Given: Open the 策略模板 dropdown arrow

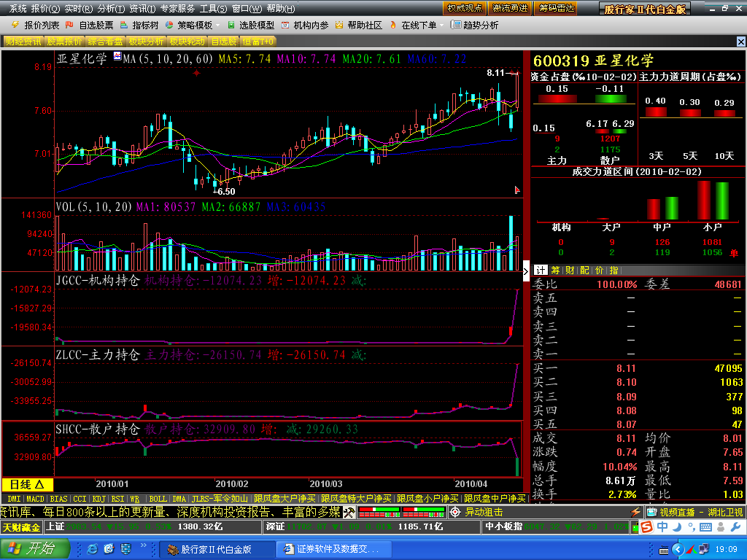Looking at the screenshot, I should [x=217, y=26].
